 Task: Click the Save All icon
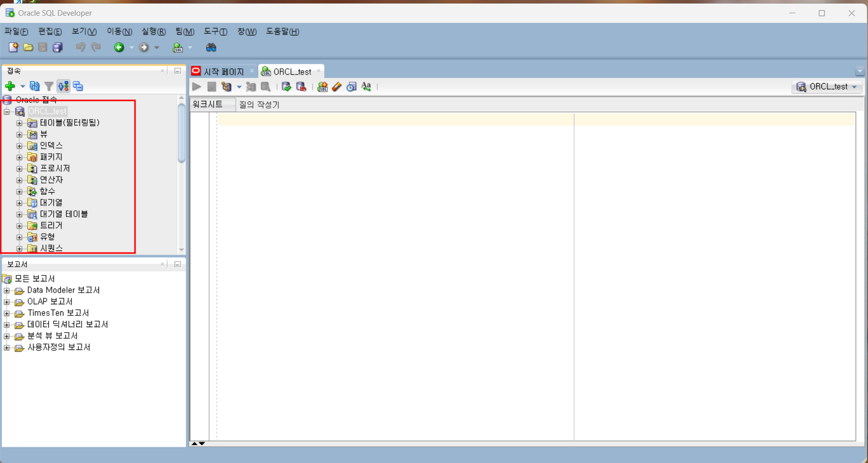coord(57,47)
